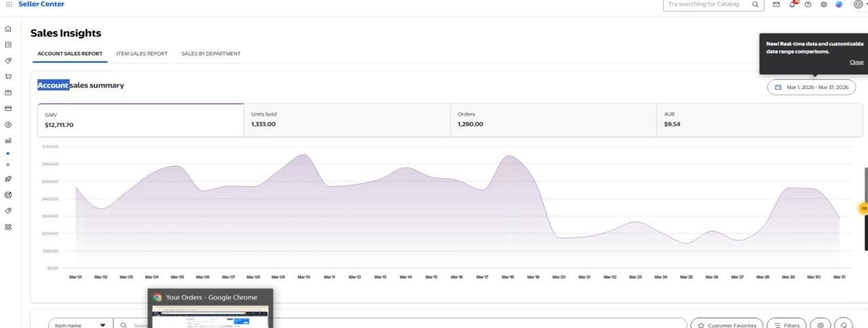
Task: Open the app grid menu beside Seller Center
Action: pyautogui.click(x=9, y=4)
